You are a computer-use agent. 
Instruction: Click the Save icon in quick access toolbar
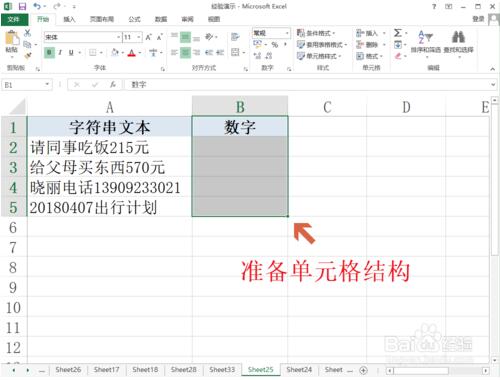tap(22, 6)
